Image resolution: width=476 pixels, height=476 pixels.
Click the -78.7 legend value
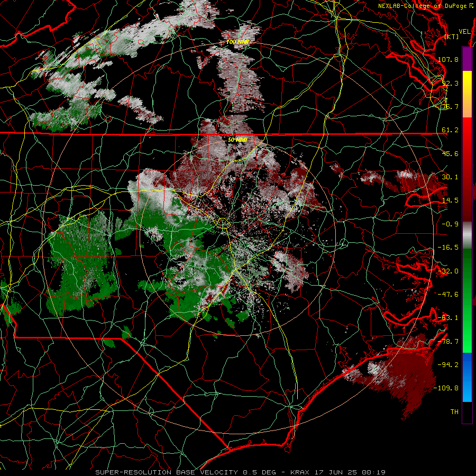click(448, 342)
